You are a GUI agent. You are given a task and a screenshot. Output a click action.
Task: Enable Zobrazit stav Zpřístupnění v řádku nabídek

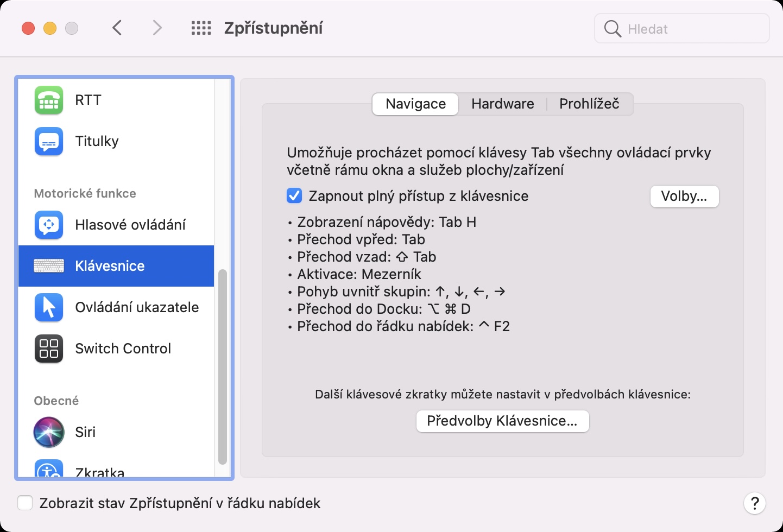coord(26,503)
